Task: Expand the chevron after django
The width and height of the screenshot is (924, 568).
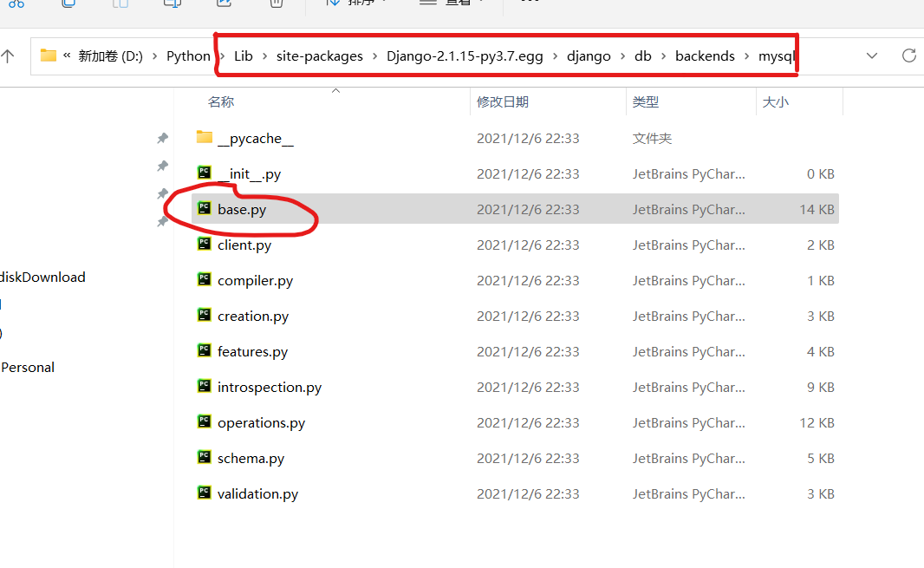Action: [x=623, y=56]
